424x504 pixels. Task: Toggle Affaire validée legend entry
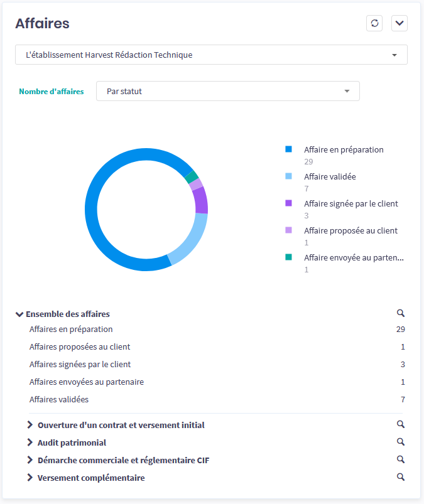click(329, 176)
